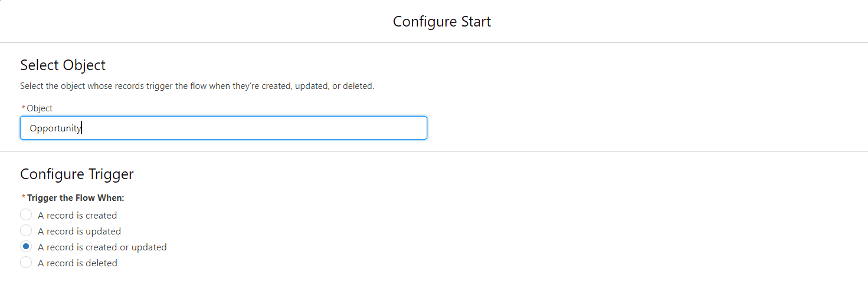Click the red required asterisk beside Object
868x281 pixels.
click(x=24, y=108)
